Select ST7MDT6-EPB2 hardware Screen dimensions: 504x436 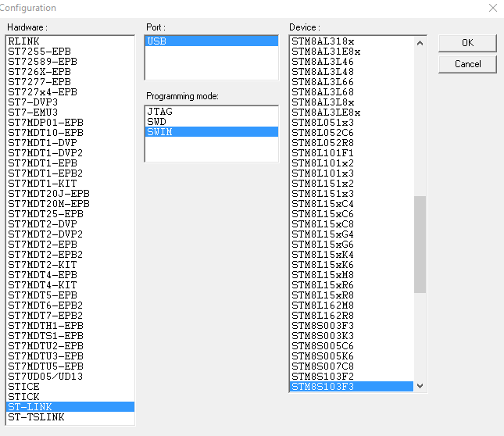pos(70,306)
